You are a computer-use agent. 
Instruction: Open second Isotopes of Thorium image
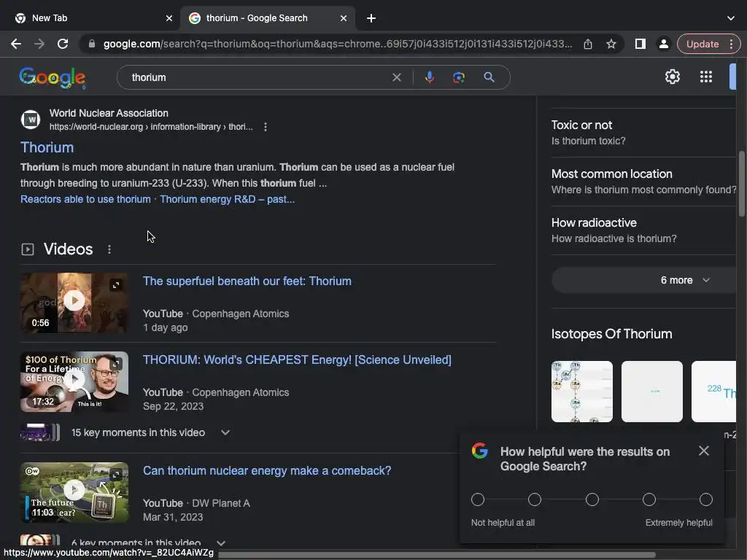point(651,392)
